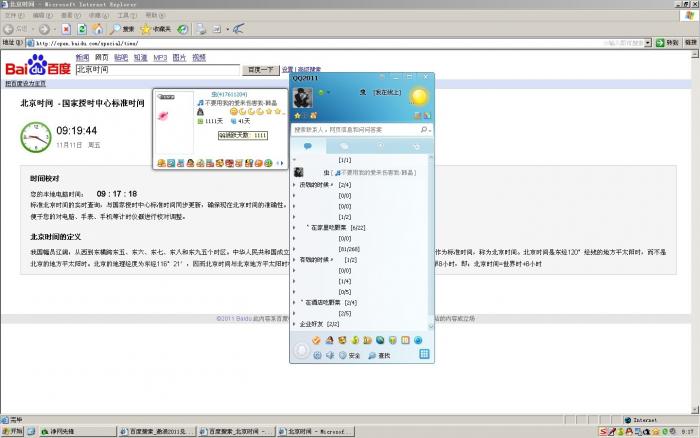Open the yellow star Qzone icon in QQ

point(298,116)
